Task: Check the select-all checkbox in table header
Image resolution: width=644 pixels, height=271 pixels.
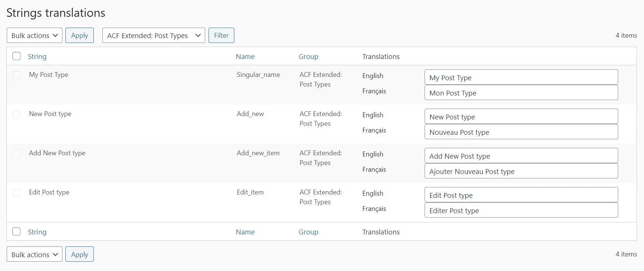Action: tap(16, 56)
